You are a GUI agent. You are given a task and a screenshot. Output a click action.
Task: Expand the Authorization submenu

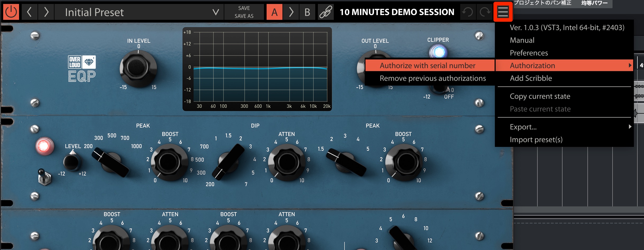[564, 66]
